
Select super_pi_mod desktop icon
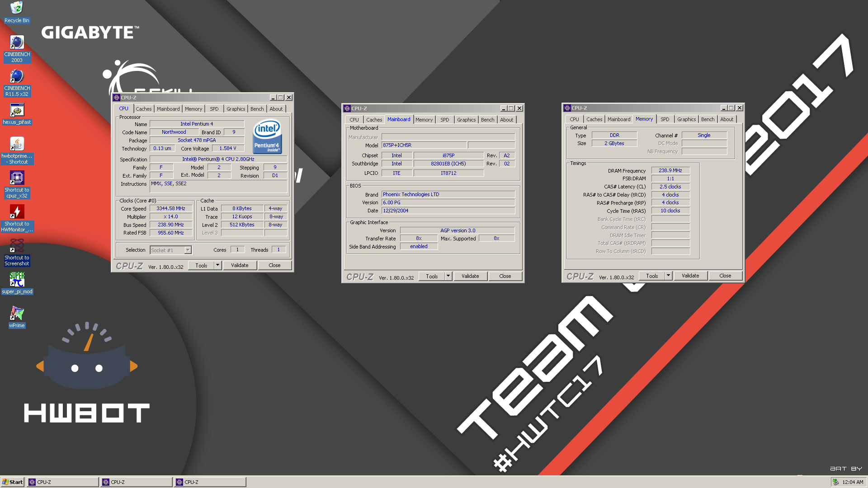[17, 283]
